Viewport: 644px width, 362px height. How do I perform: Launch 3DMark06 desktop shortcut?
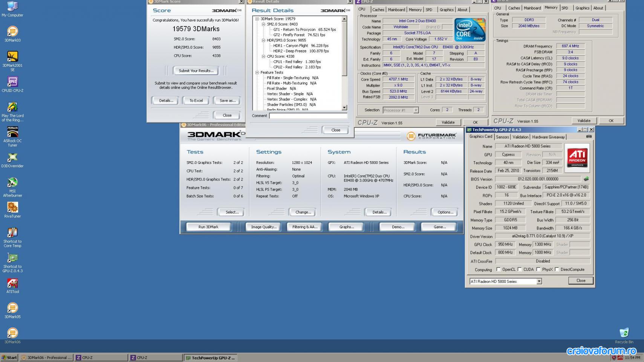(12, 336)
